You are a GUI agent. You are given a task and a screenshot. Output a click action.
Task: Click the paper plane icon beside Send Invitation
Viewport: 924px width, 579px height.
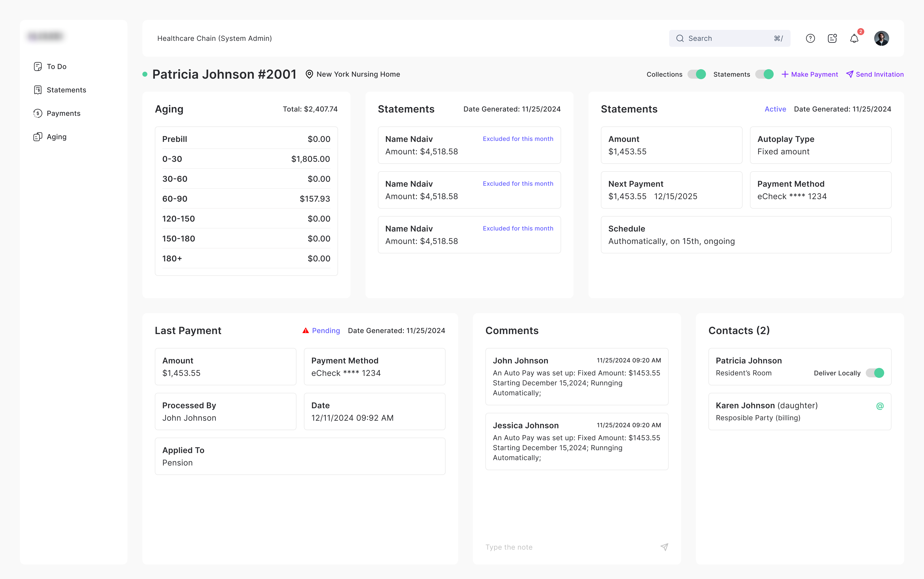[849, 74]
